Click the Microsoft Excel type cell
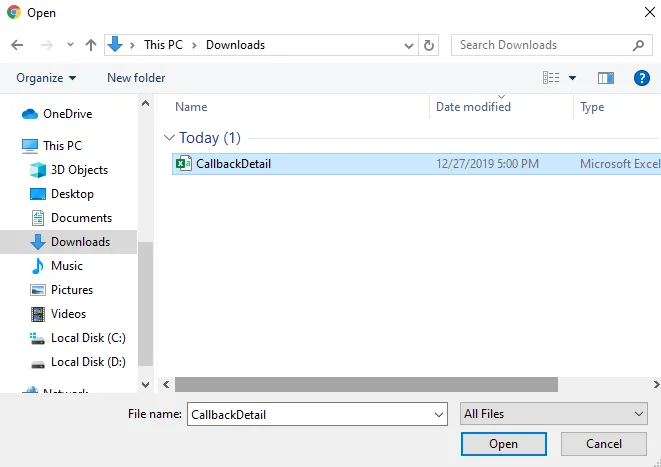Image resolution: width=661 pixels, height=467 pixels. pos(620,164)
